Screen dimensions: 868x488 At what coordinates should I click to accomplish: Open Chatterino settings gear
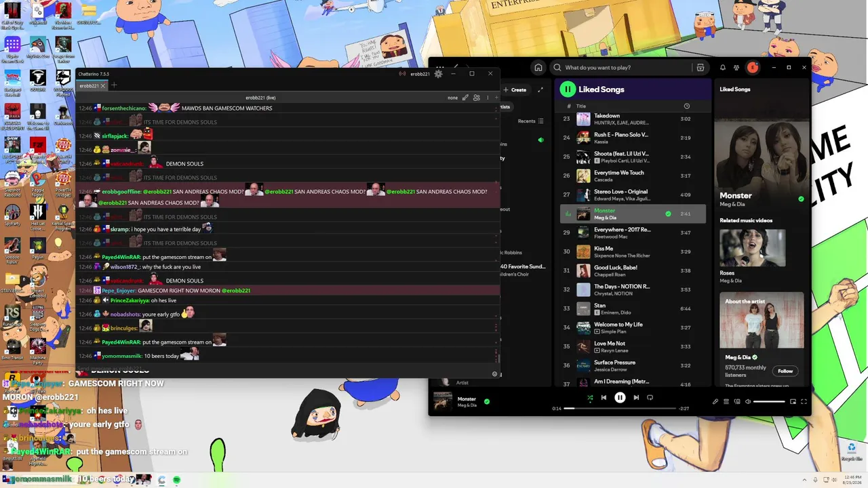click(438, 74)
